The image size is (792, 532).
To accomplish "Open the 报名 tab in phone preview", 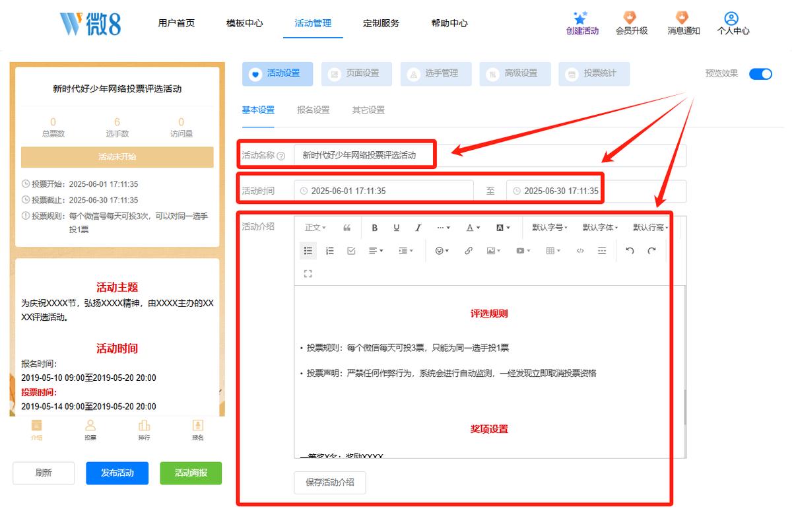I will tap(198, 430).
